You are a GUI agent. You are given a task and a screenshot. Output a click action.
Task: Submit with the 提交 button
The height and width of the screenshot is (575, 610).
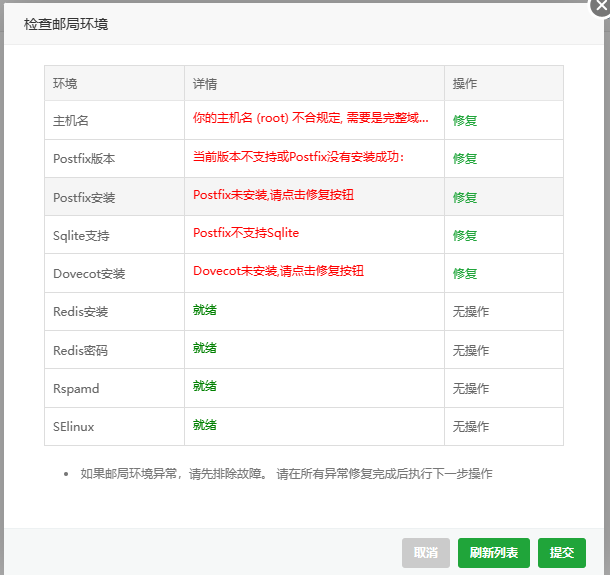[x=562, y=553]
